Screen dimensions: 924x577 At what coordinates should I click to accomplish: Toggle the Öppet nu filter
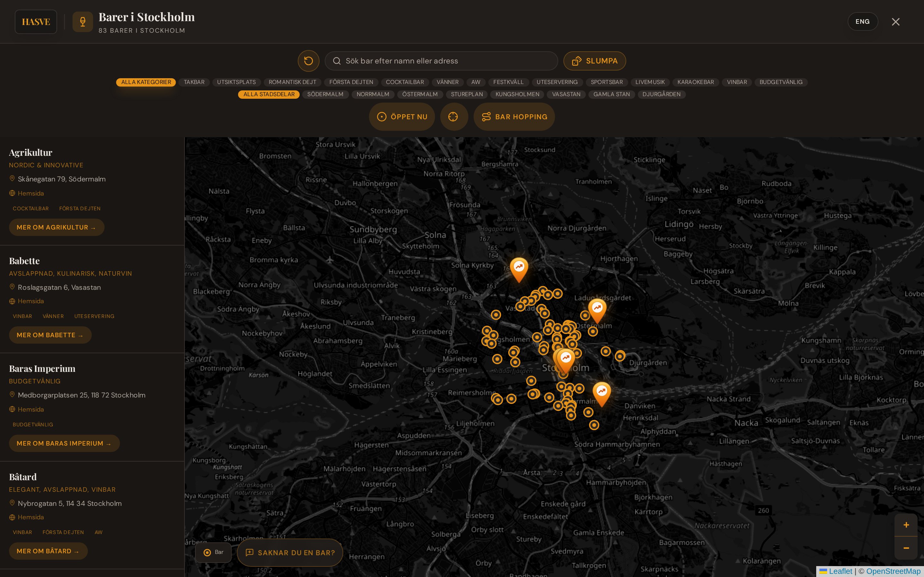tap(402, 117)
